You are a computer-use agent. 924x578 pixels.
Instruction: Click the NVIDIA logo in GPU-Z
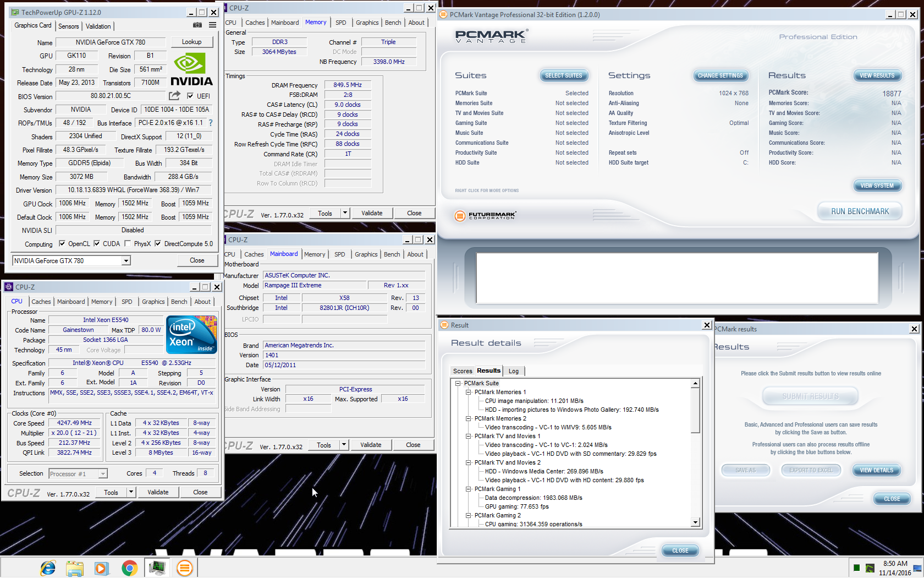click(x=191, y=69)
